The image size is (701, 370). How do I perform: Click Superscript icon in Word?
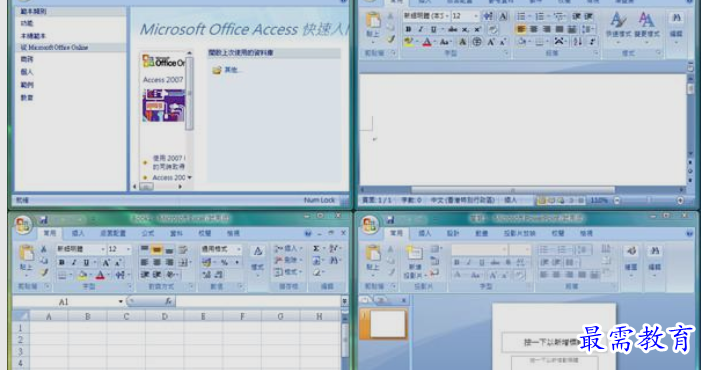477,29
